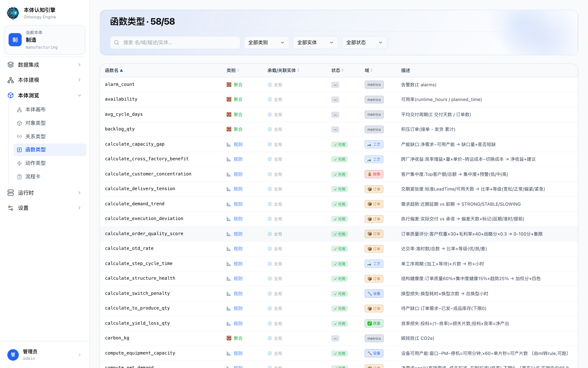The image size is (588, 368).
Task: Sort by 函数名 column header
Action: (x=114, y=70)
